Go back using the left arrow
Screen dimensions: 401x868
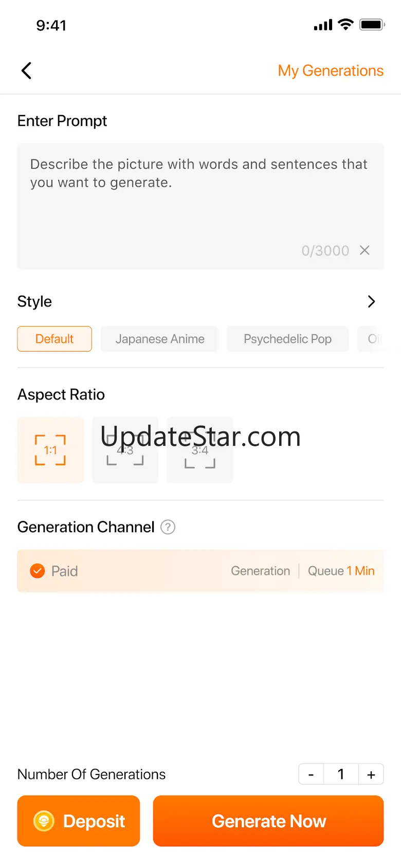pos(27,70)
